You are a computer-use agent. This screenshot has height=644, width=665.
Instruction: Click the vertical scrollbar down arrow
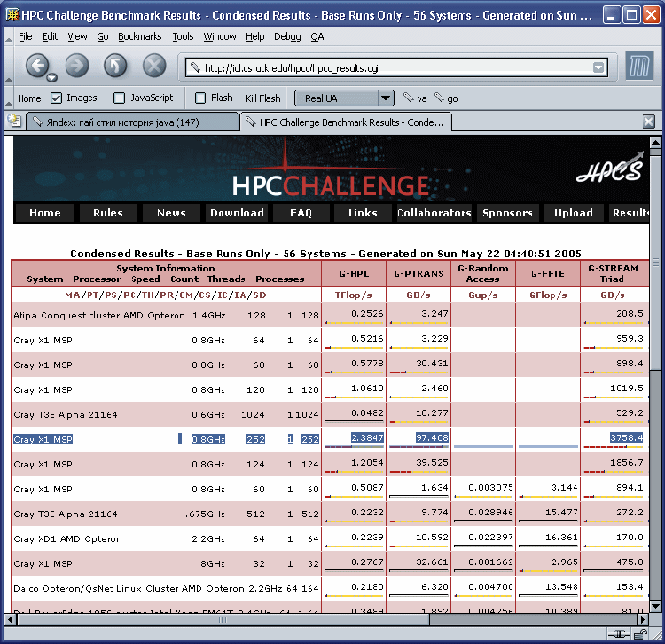pyautogui.click(x=655, y=606)
